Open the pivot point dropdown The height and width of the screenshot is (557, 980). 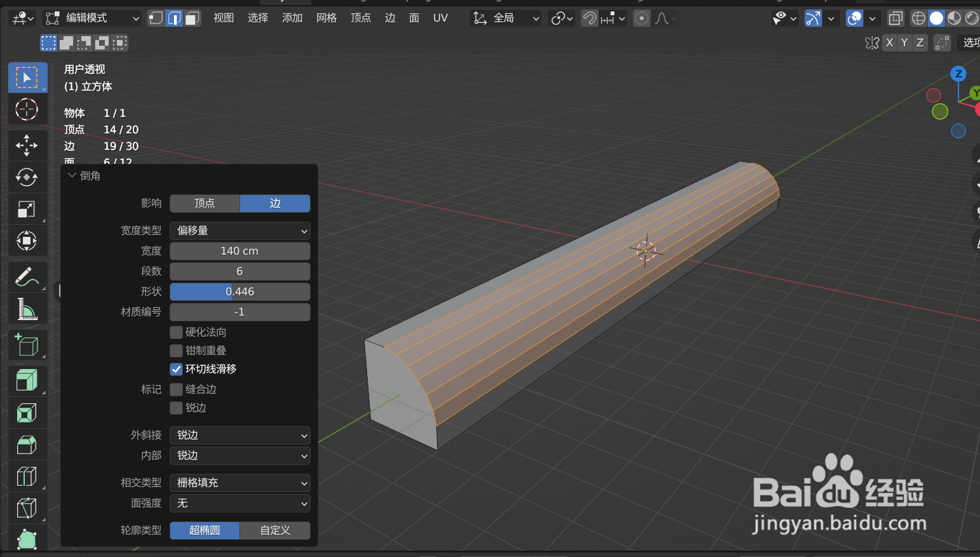click(x=562, y=18)
